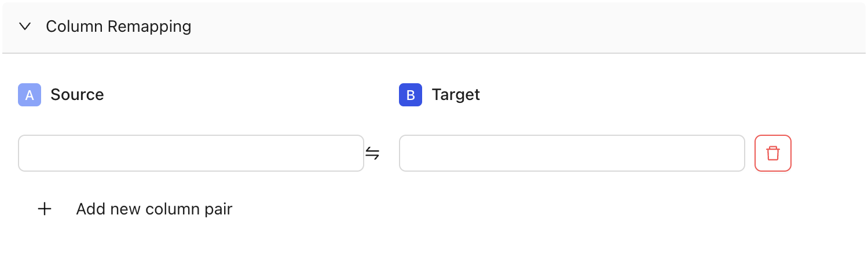Click the dark blue B badge icon
This screenshot has width=868, height=263.
[411, 95]
